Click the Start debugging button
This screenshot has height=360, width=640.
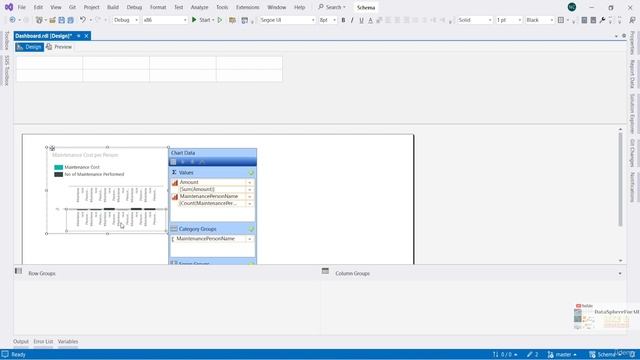pos(202,20)
